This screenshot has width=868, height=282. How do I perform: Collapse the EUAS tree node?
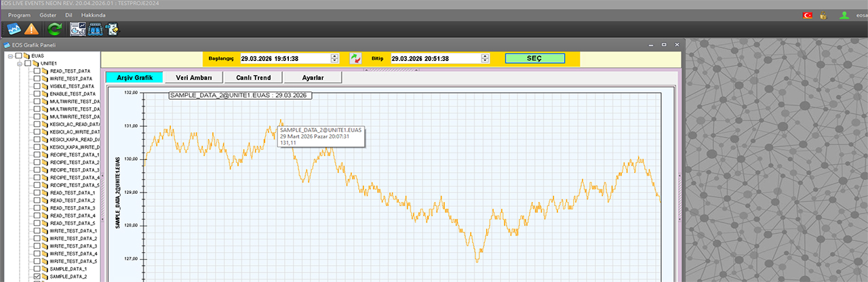(x=11, y=56)
